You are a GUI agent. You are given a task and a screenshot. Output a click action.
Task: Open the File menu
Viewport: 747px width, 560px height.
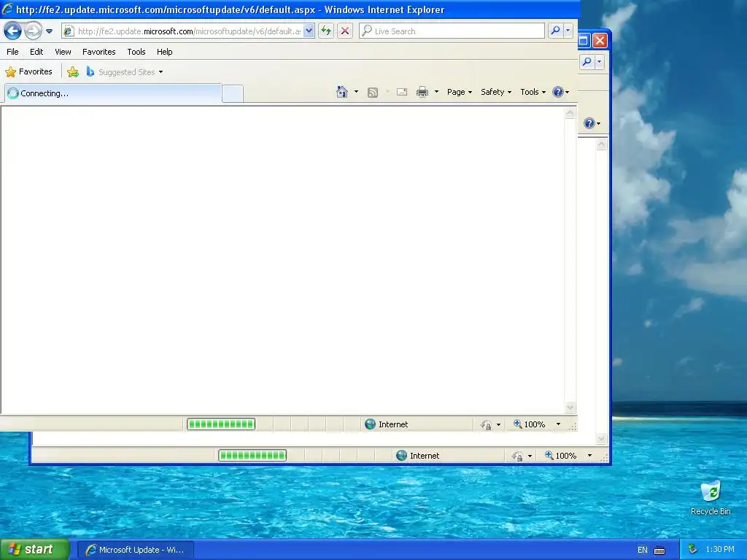[13, 52]
